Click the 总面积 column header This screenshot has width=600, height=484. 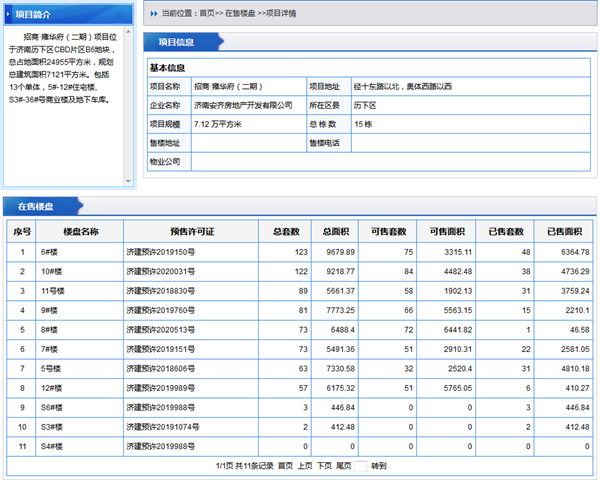[336, 231]
